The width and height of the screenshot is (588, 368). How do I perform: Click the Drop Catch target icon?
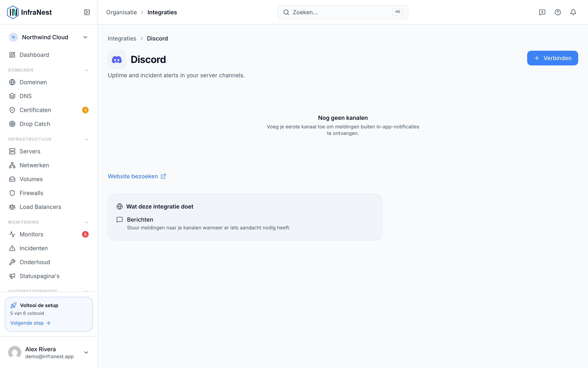coord(12,124)
